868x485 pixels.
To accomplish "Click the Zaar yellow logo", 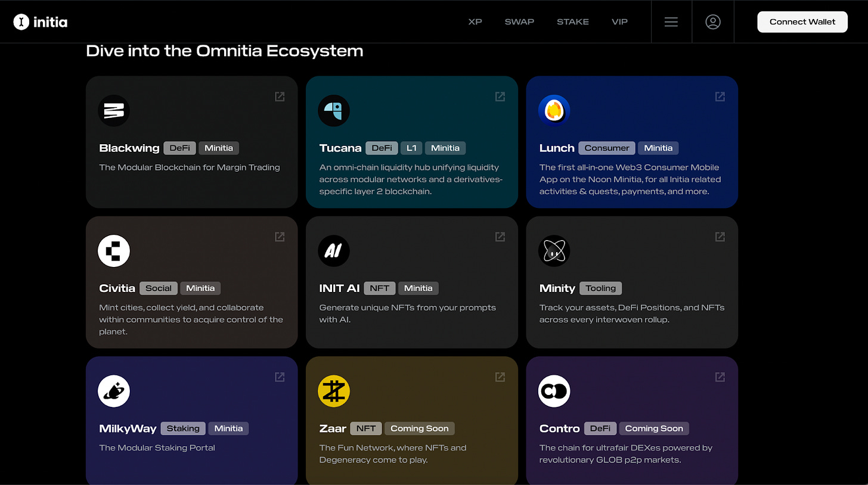I will pos(334,391).
